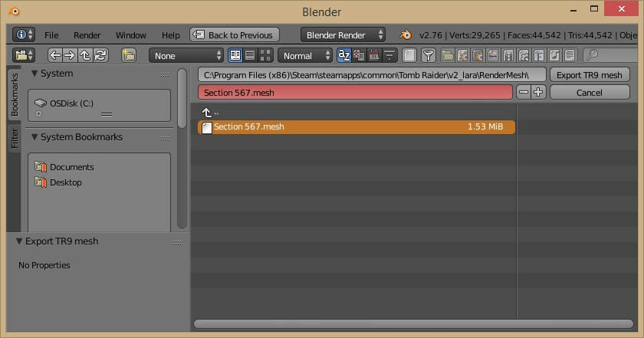
Task: Toggle showing hidden files
Action: (409, 55)
